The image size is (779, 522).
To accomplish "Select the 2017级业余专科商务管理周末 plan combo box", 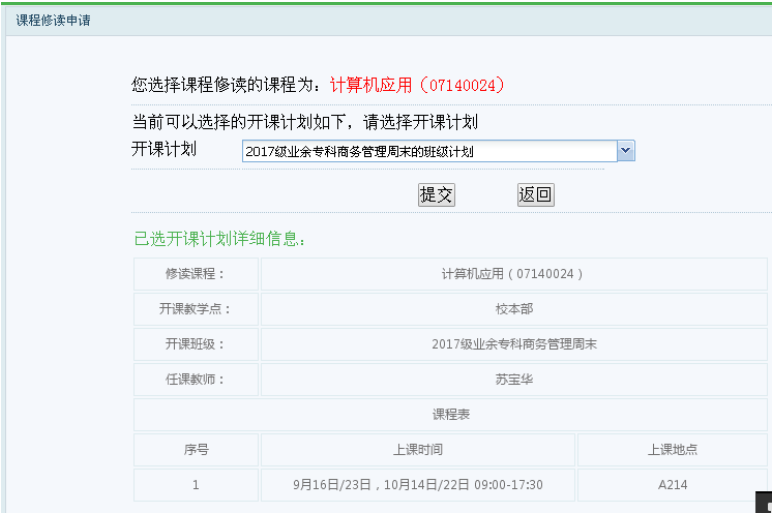I will point(428,151).
